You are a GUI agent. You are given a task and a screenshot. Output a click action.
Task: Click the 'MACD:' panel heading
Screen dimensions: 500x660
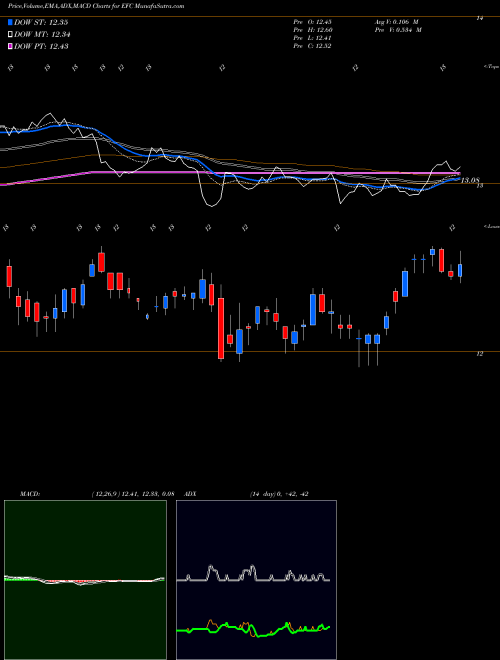[x=30, y=494]
